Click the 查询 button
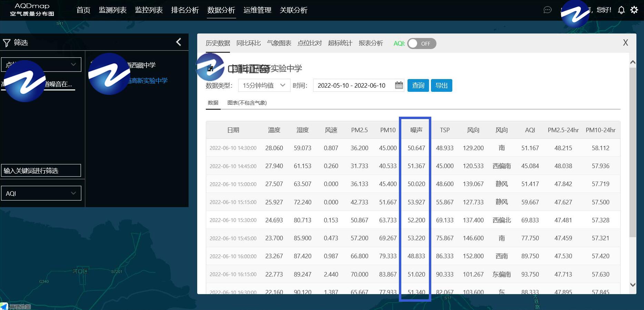 point(418,85)
